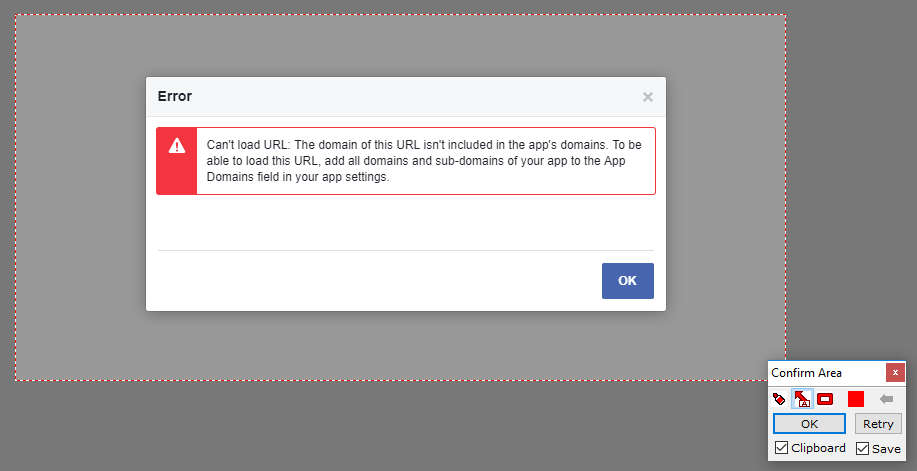Pick the red rectangle outline tool

(x=825, y=399)
